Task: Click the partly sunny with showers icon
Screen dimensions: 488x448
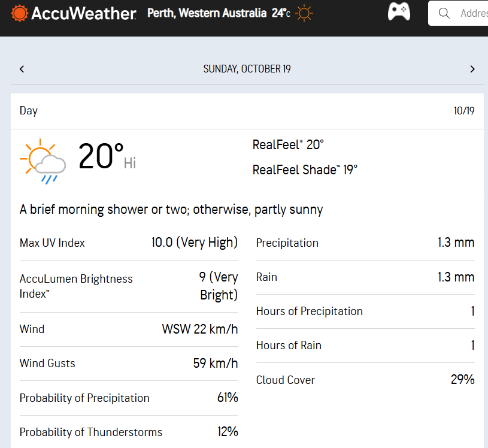Action: point(43,160)
